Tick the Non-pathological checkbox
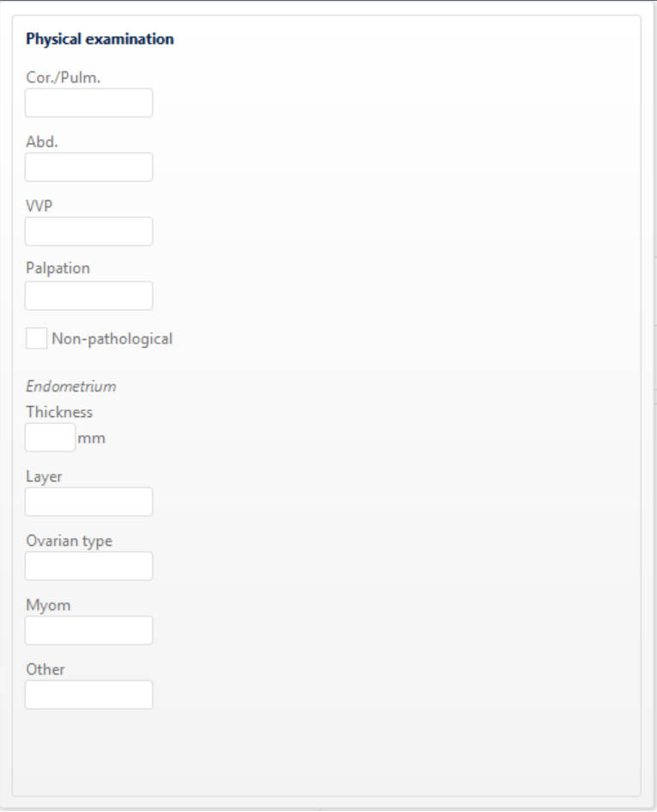 (37, 339)
